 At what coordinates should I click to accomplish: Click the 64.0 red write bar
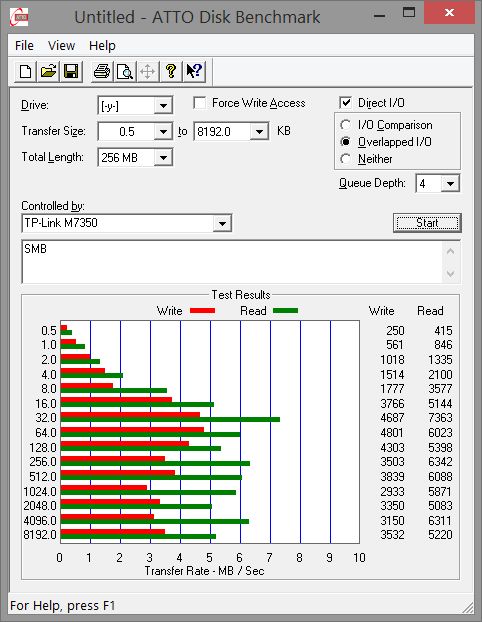click(x=132, y=430)
